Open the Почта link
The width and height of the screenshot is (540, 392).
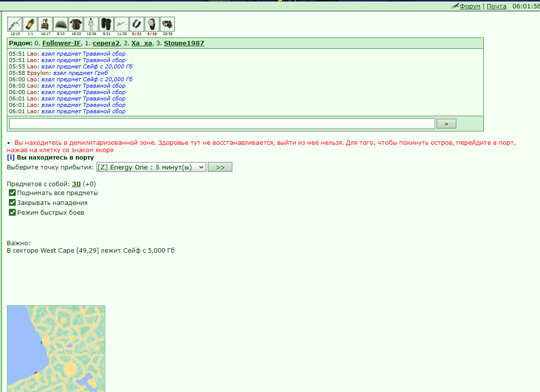pos(497,6)
